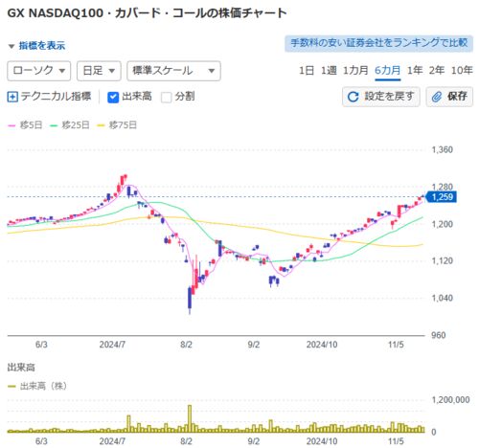This screenshot has height=448, width=479.
Task: Click the tallest volume bar near 8/2
Action: (190, 418)
